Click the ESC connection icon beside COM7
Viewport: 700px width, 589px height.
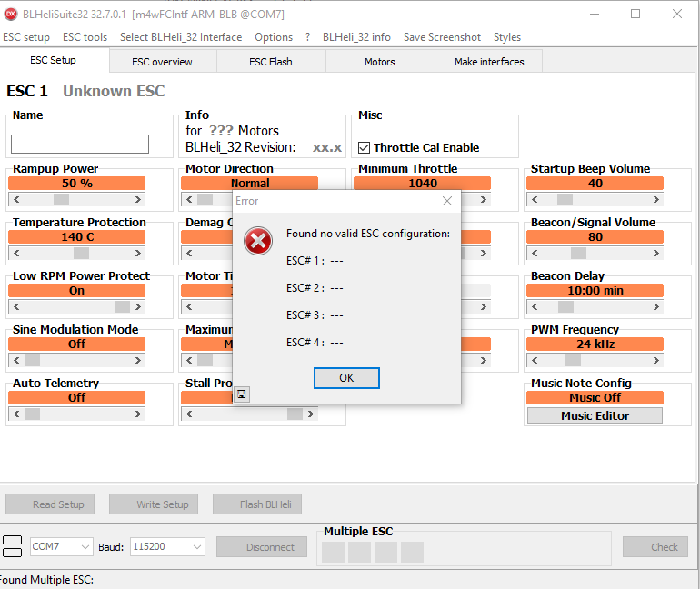point(12,546)
